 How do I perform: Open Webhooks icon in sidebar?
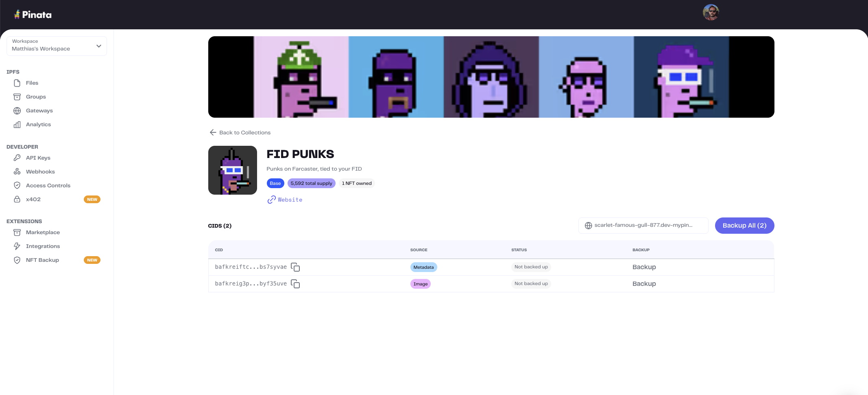17,172
